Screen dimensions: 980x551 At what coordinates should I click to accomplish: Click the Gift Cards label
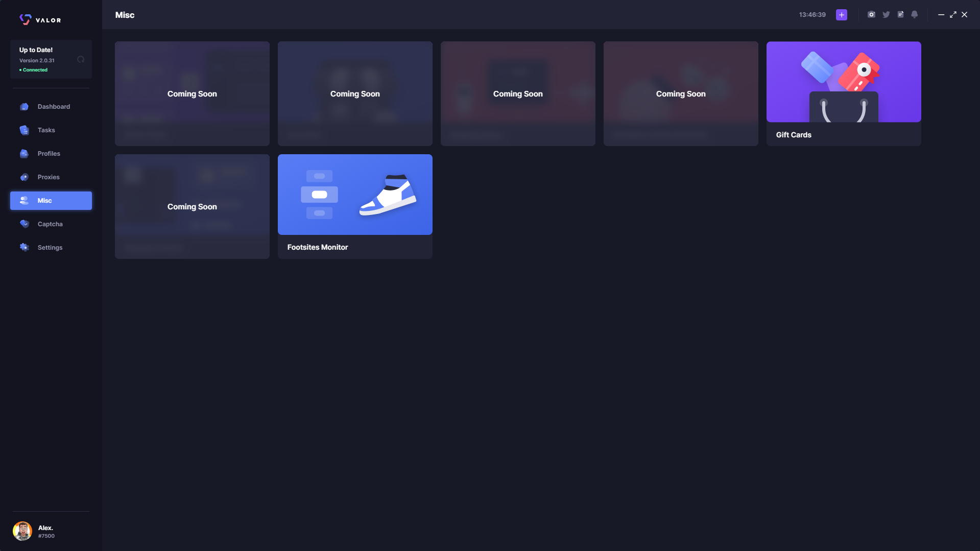(x=793, y=135)
